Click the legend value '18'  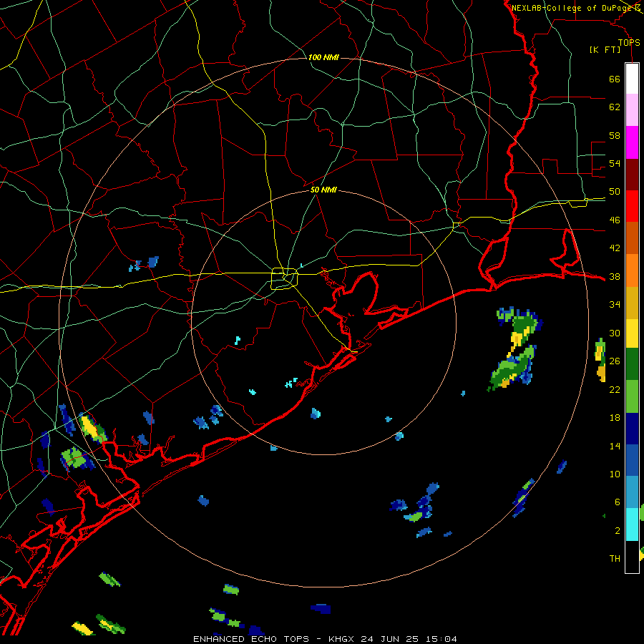[615, 418]
